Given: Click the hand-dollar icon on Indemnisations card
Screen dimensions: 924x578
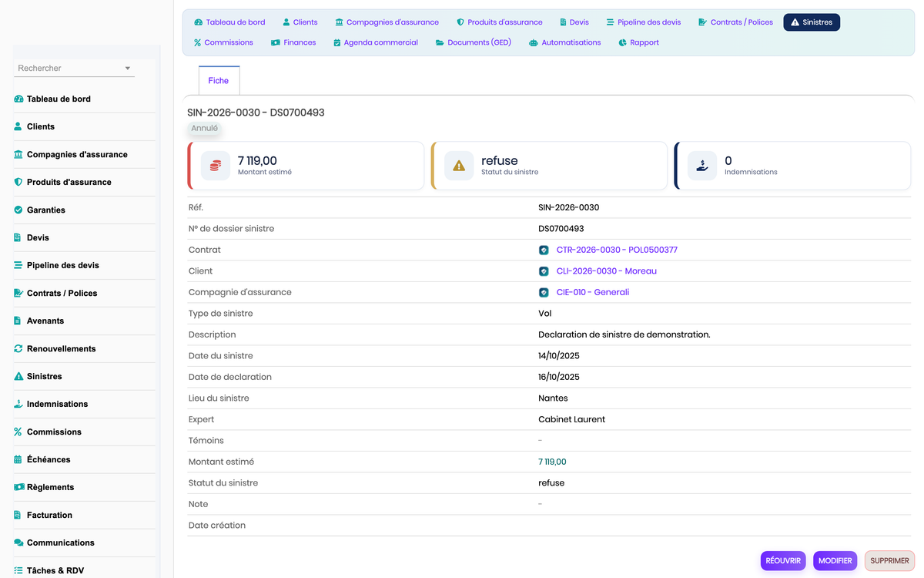Looking at the screenshot, I should (x=702, y=166).
